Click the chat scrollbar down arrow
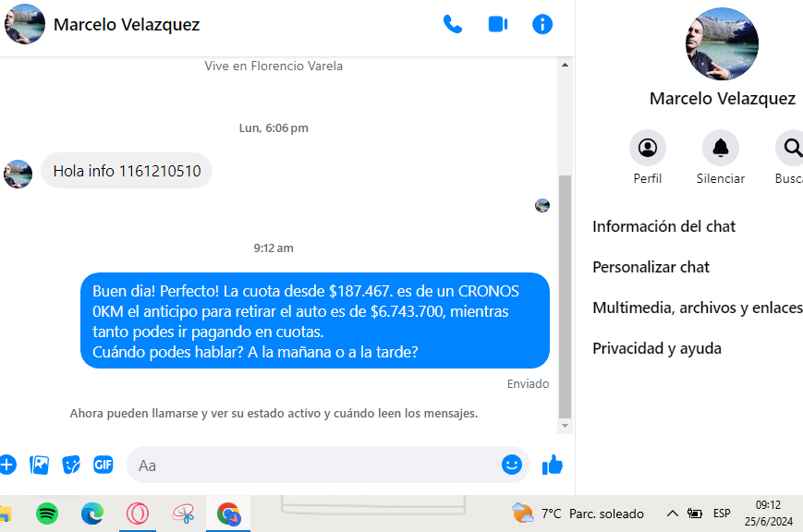Viewport: 803px width, 532px height. point(565,426)
